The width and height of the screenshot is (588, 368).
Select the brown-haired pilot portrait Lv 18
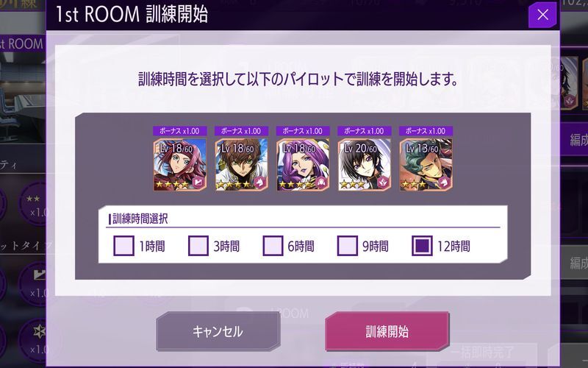click(241, 164)
